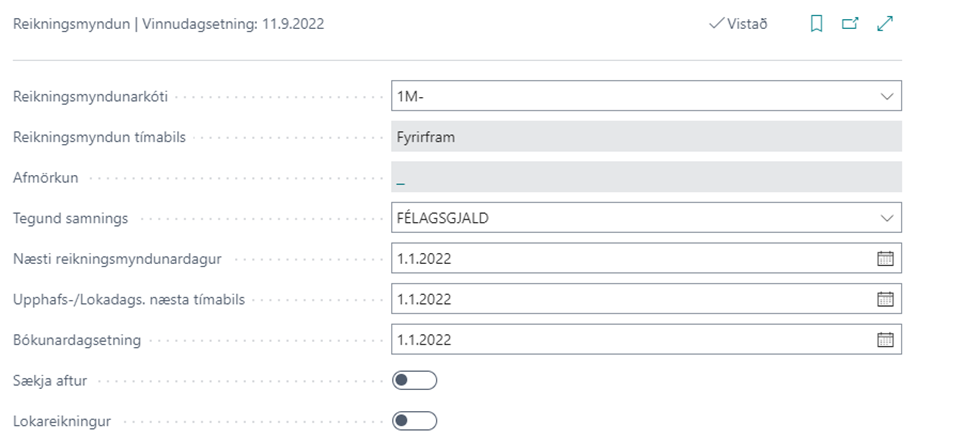Open calendar for Næsti reikningsmyndunardagur

tap(885, 258)
